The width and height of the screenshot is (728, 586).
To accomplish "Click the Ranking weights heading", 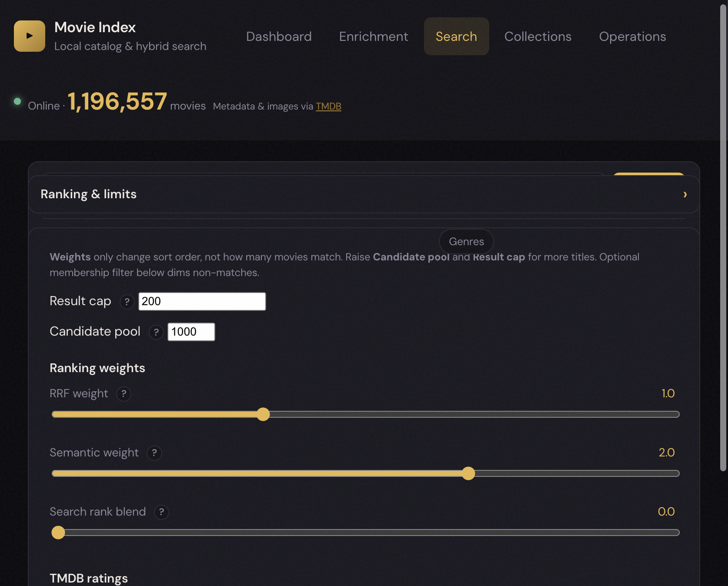I will click(97, 368).
